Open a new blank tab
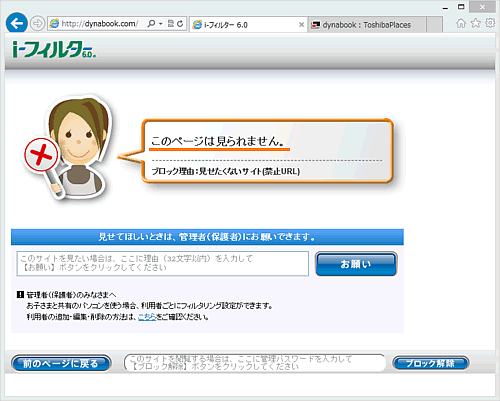500x401 pixels. [434, 25]
